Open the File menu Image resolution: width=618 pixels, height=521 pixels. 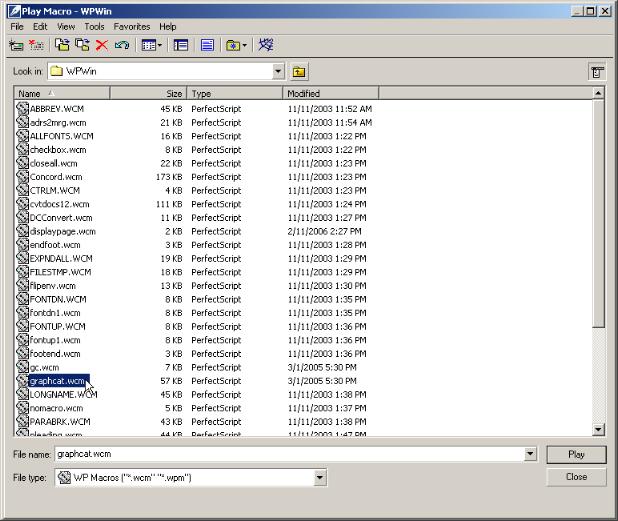pyautogui.click(x=17, y=27)
